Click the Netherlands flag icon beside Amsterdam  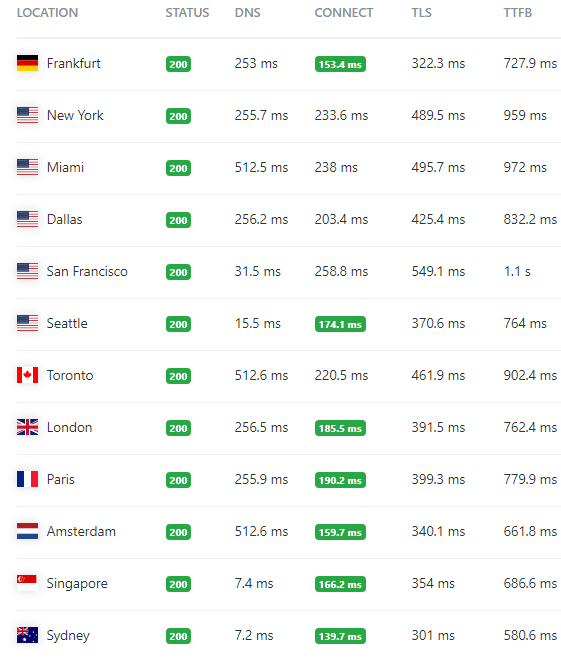pos(27,531)
